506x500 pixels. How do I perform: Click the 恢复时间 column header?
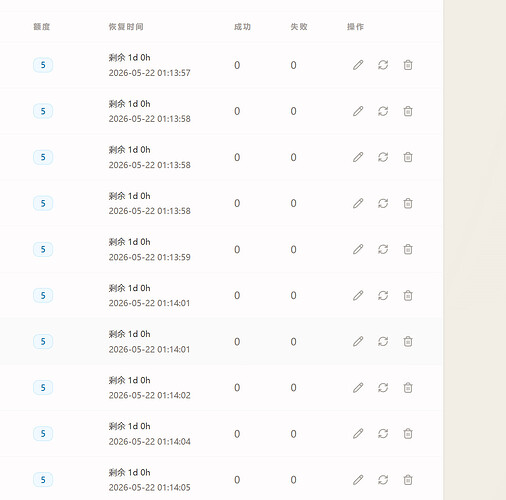pyautogui.click(x=126, y=27)
